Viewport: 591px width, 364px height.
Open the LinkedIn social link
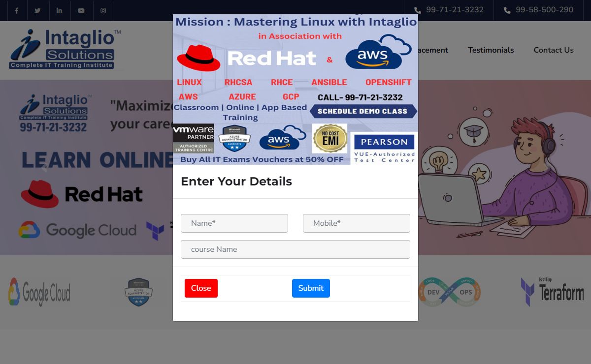pyautogui.click(x=59, y=10)
